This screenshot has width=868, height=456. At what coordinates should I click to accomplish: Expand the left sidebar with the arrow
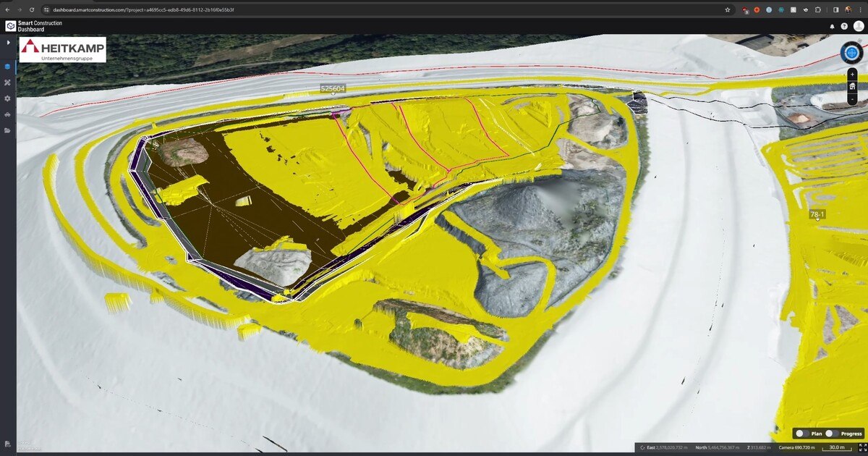[8, 43]
